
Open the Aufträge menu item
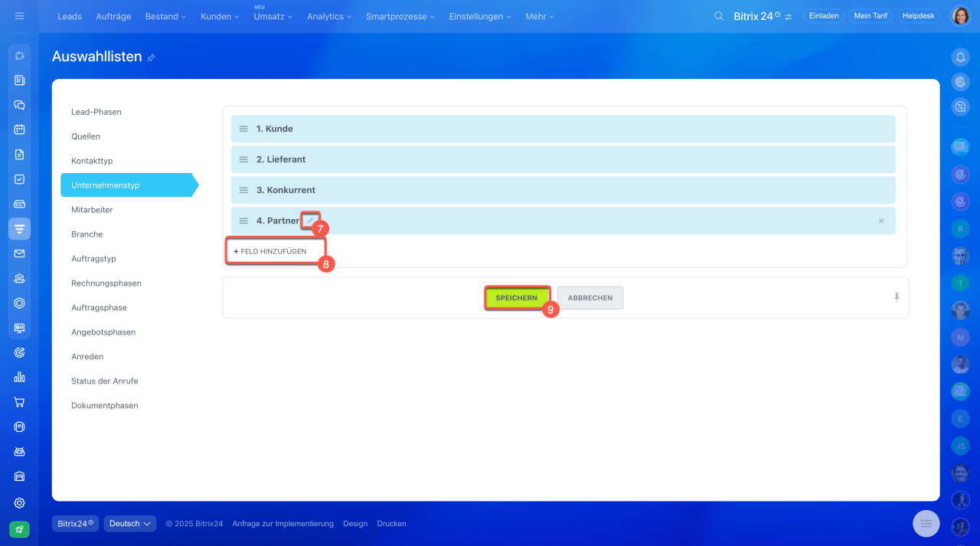[113, 16]
